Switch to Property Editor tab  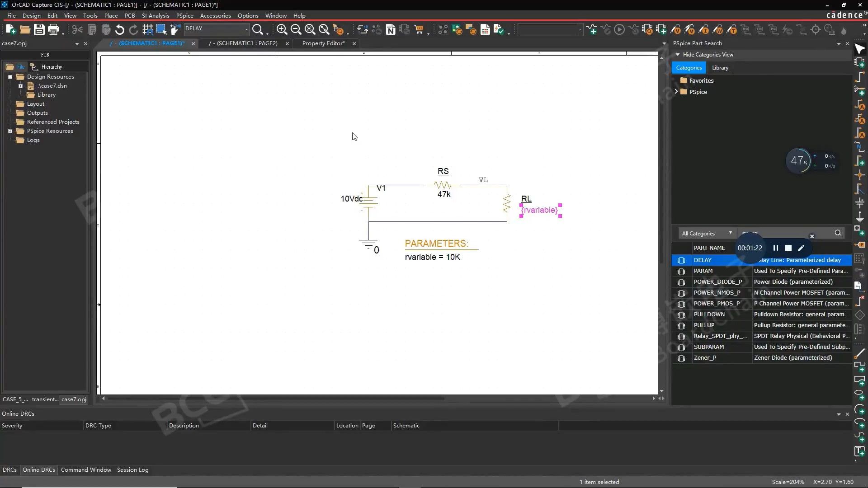coord(323,43)
